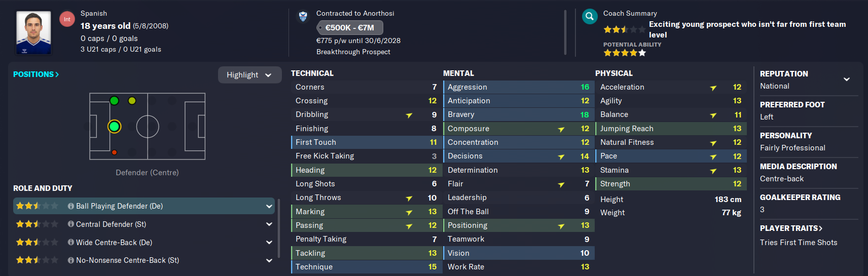The image size is (868, 276).
Task: Open the POSITIONS section link
Action: [36, 74]
